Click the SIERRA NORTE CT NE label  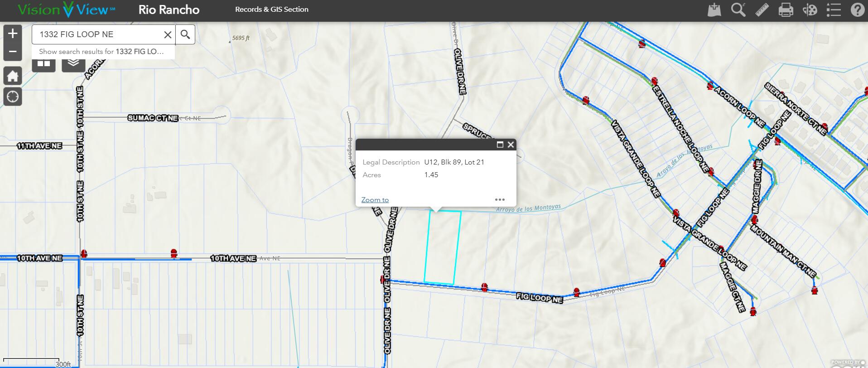796,109
